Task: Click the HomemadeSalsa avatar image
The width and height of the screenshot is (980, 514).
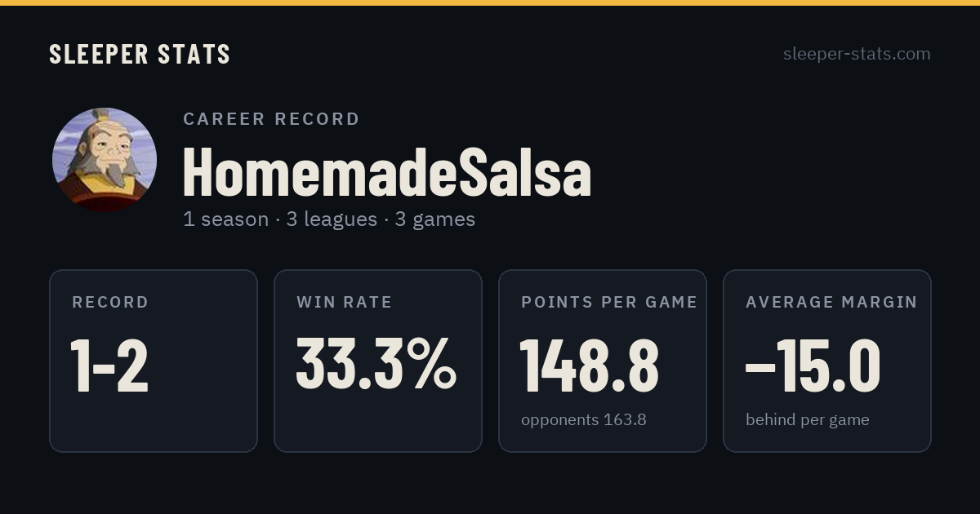Action: tap(105, 160)
